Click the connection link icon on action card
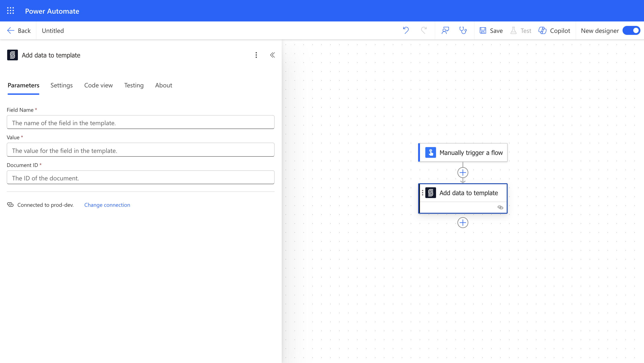Screen dimensions: 644x363 pyautogui.click(x=500, y=207)
